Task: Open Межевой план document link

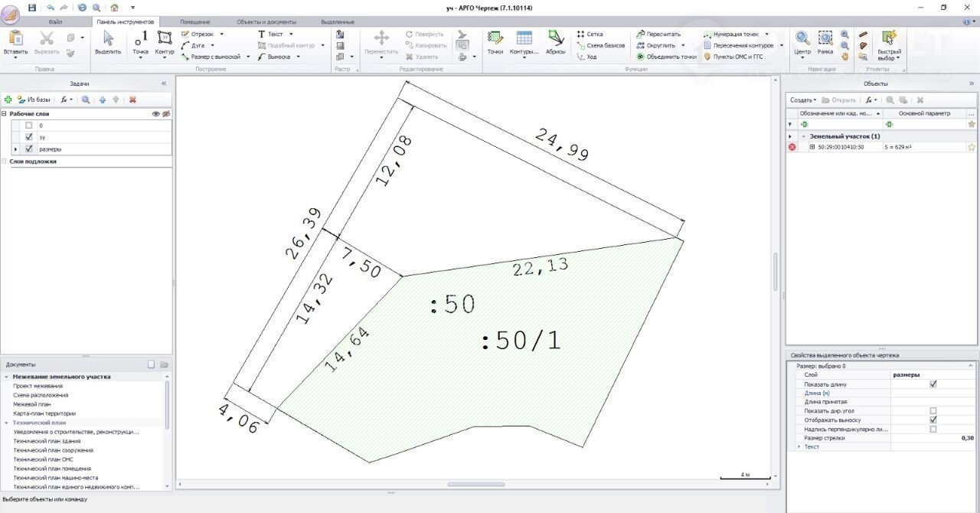Action: 32,404
